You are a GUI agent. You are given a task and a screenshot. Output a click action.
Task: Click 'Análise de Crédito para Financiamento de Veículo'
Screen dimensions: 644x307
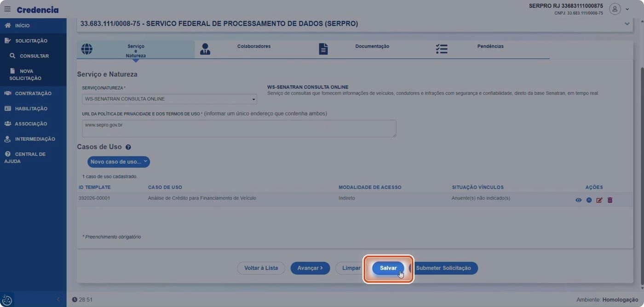pos(202,198)
